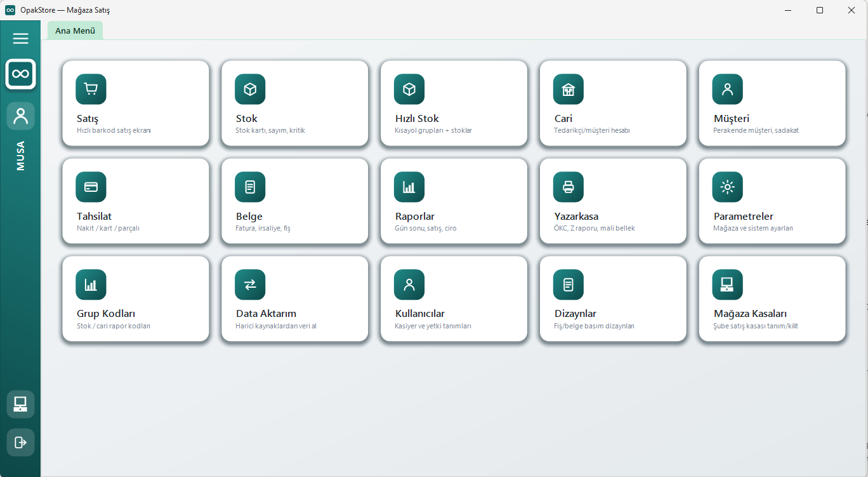Minimize the OpakStore window
868x477 pixels.
click(x=788, y=10)
